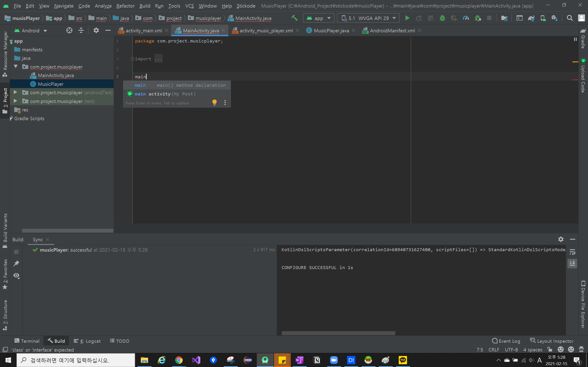588x367 pixels.
Task: Open AVD Manager device icon
Action: [543, 18]
